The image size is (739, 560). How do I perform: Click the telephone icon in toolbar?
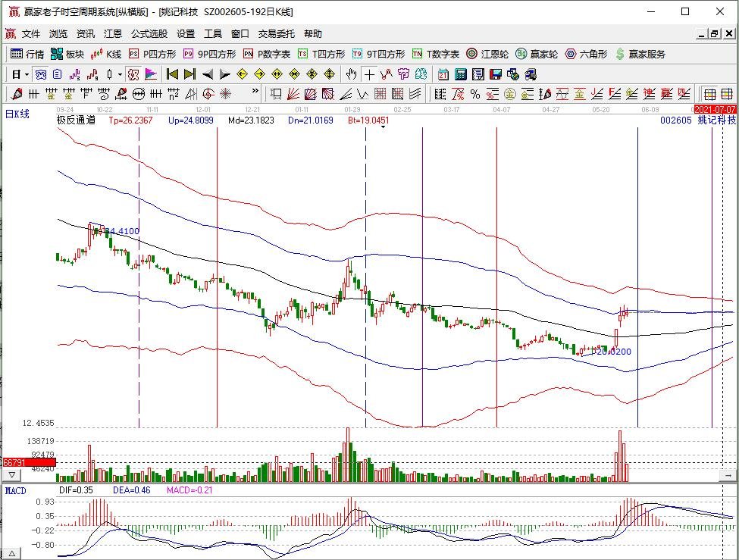pyautogui.click(x=41, y=74)
